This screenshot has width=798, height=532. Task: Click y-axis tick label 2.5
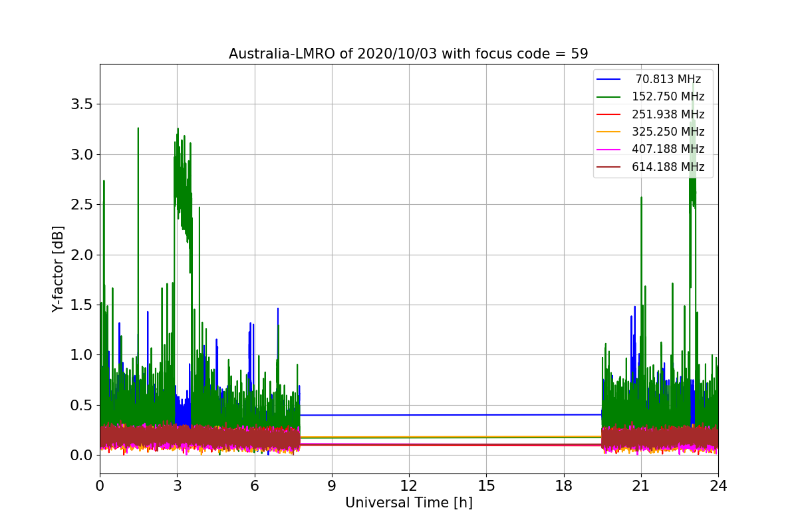pyautogui.click(x=81, y=205)
